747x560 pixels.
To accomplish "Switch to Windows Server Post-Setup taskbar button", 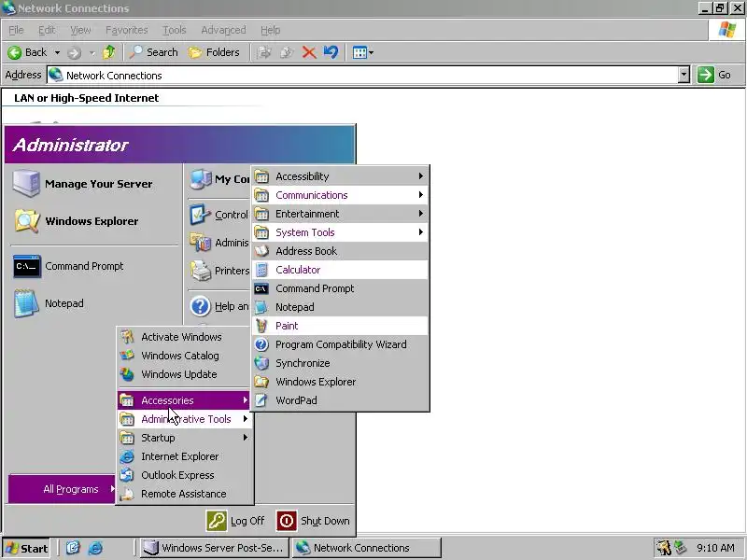I will (215, 548).
